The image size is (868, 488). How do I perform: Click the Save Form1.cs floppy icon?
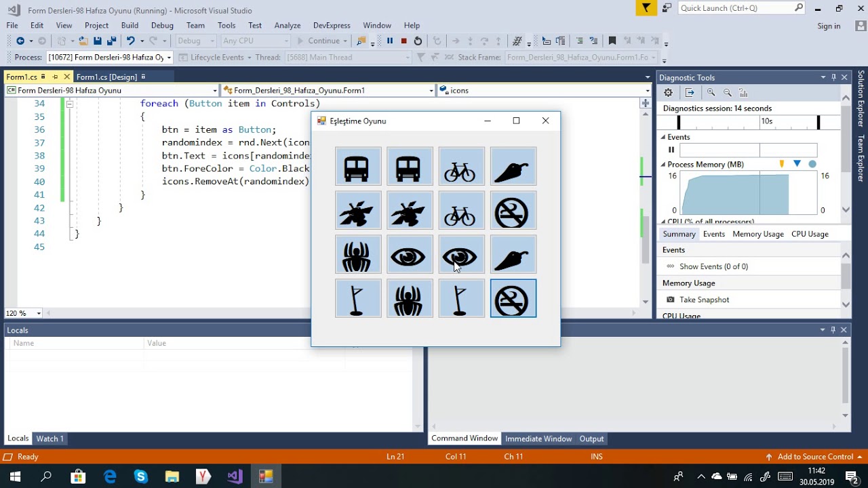click(x=98, y=41)
